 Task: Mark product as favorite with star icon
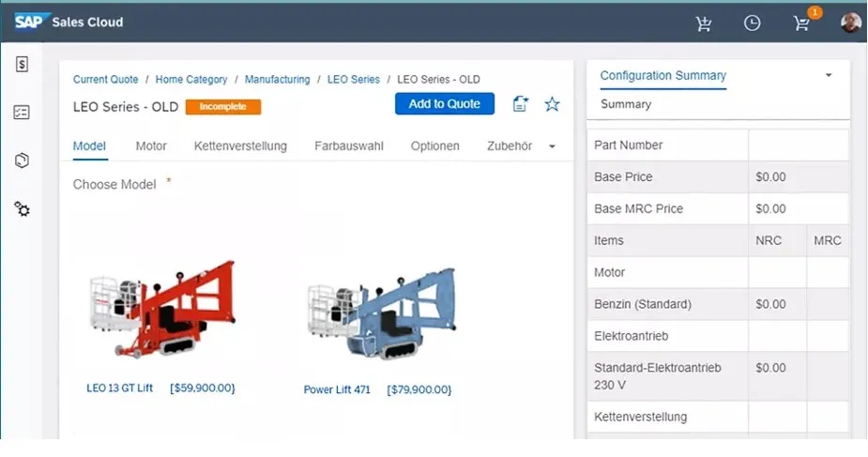tap(553, 104)
